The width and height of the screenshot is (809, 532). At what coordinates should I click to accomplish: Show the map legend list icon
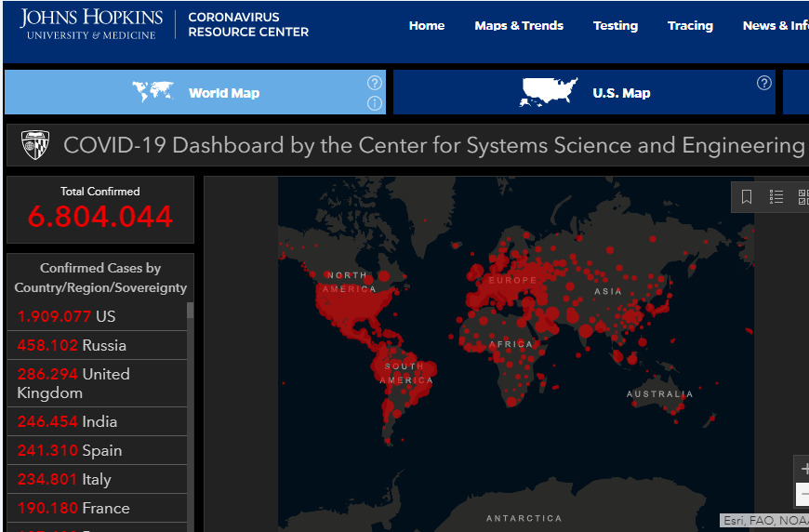point(776,196)
